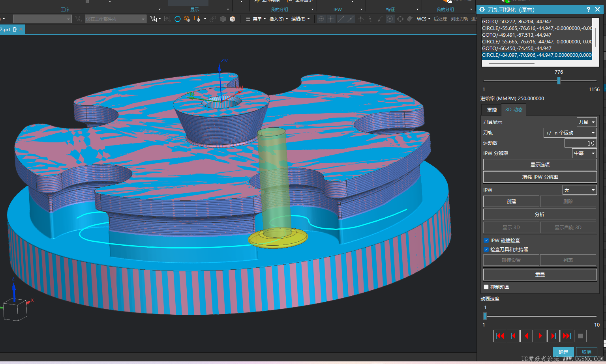Click the single step backward arrow
The image size is (606, 364).
point(527,336)
